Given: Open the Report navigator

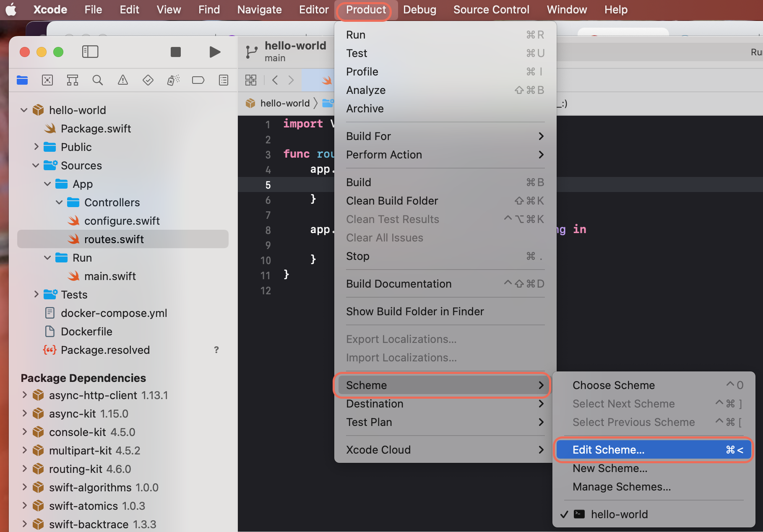Looking at the screenshot, I should pyautogui.click(x=224, y=80).
